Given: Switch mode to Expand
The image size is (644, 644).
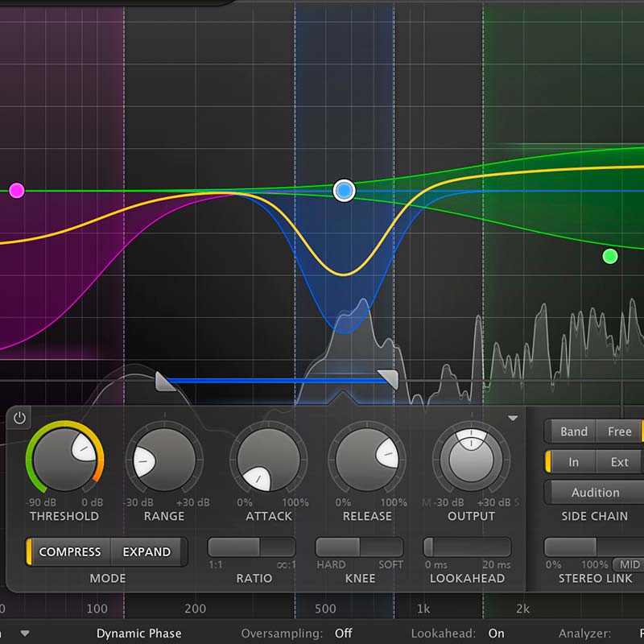Looking at the screenshot, I should coord(147,551).
